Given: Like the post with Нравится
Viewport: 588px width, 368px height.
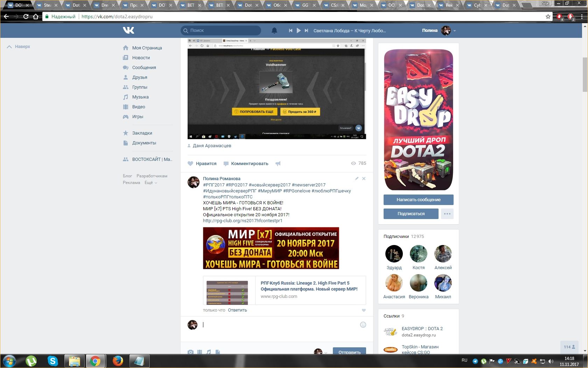Looking at the screenshot, I should tap(202, 164).
